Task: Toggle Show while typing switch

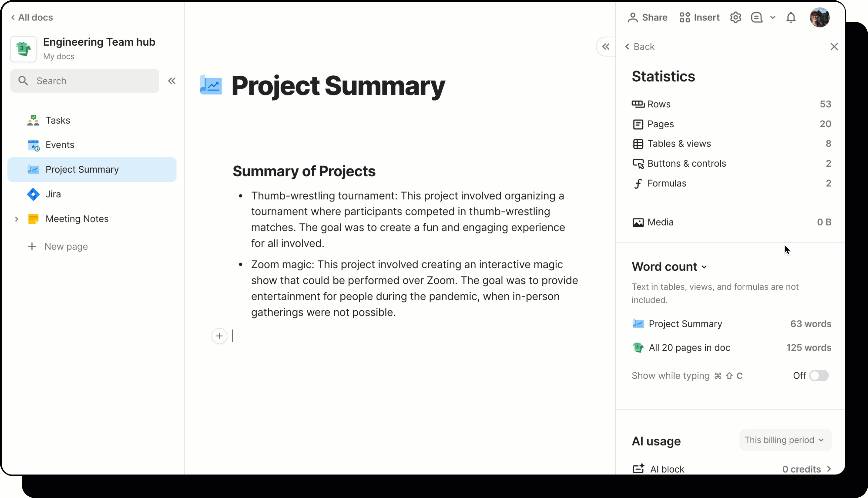Action: 818,376
